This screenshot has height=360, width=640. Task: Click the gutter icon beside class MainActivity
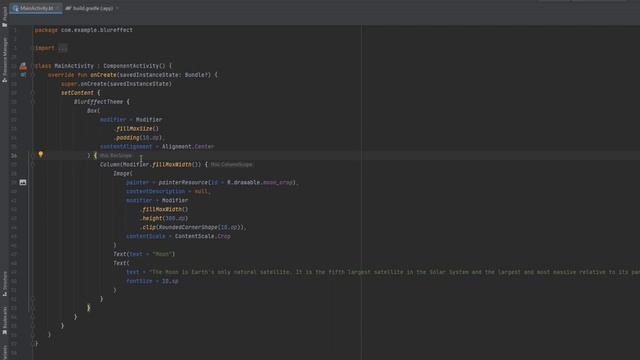click(23, 66)
